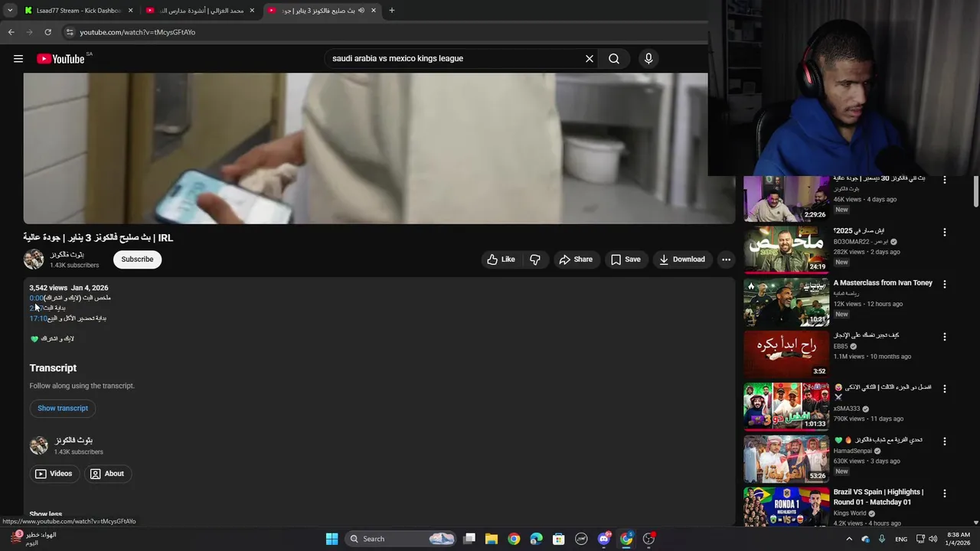
Task: Open File Explorer from taskbar
Action: 492,539
